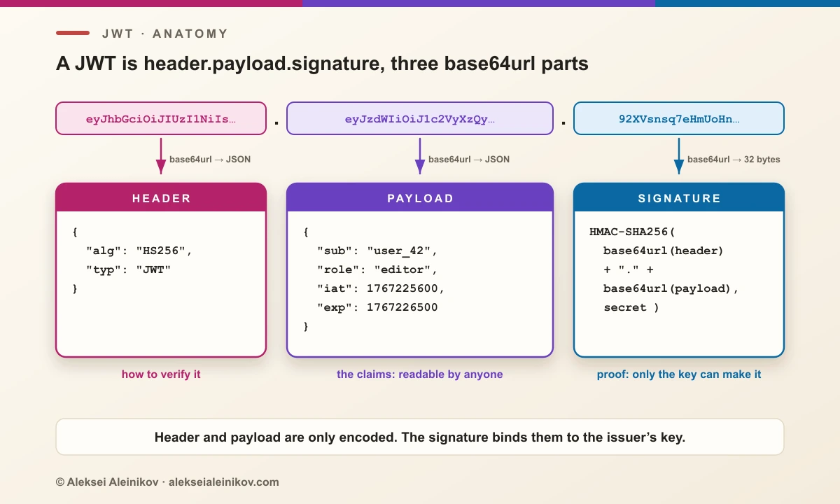
Task: Click the base64url(header) line
Action: coord(663,251)
